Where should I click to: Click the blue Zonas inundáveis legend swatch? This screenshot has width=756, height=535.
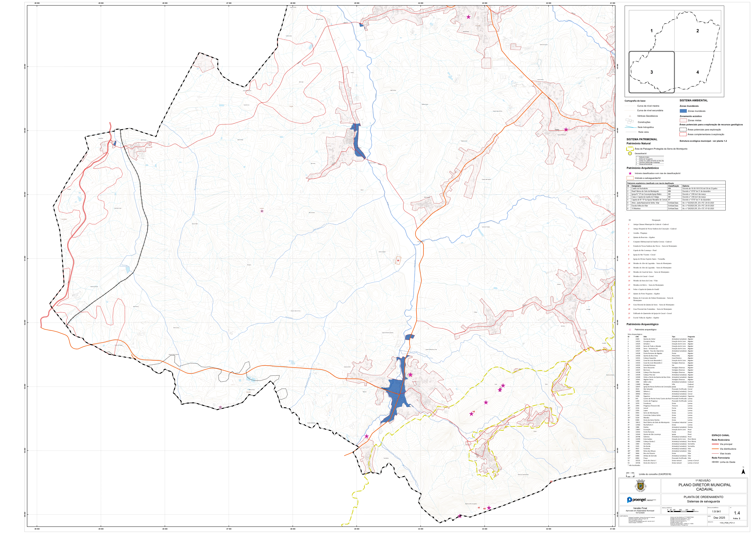pyautogui.click(x=683, y=111)
